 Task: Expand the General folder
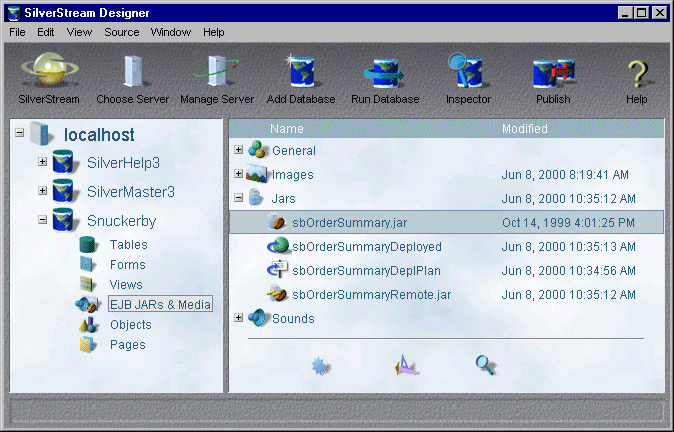click(239, 150)
